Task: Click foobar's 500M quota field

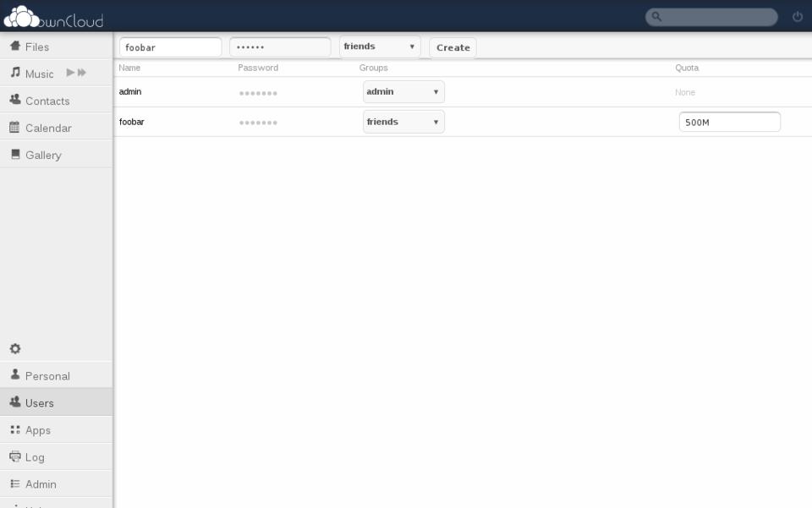Action: coord(729,123)
